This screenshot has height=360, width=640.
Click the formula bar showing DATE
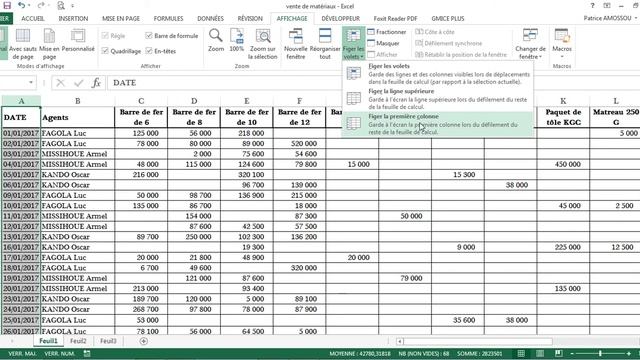pos(373,83)
